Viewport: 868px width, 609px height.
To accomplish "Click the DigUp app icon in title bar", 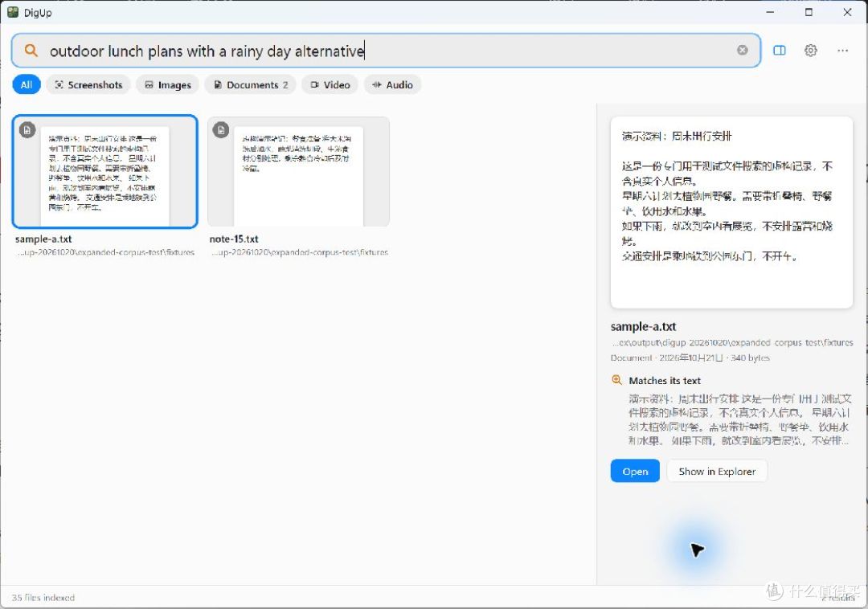I will coord(13,12).
